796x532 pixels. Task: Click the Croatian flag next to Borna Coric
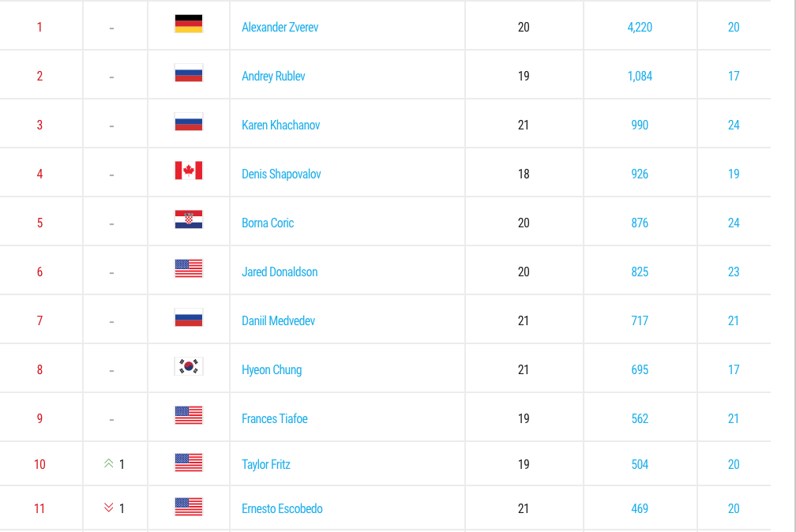click(189, 220)
